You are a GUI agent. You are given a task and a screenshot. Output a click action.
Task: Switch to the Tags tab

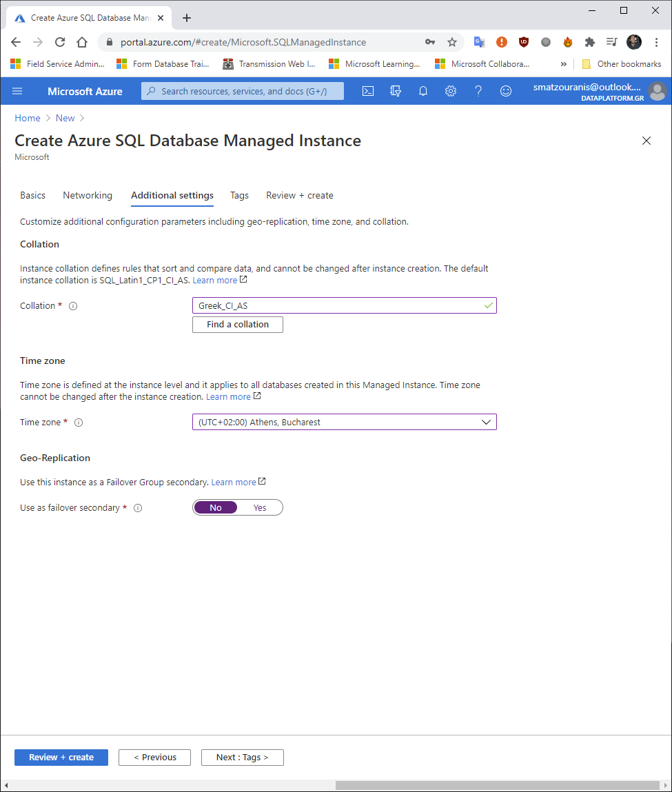239,195
